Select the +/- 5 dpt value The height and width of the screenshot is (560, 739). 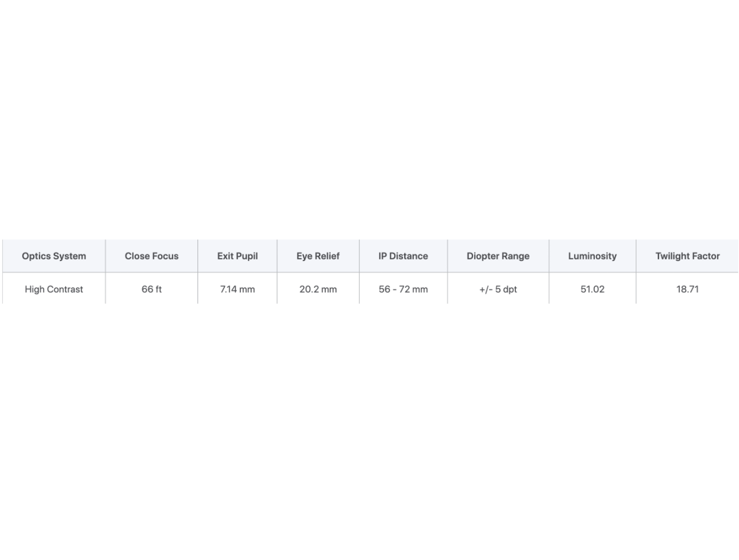click(x=498, y=289)
